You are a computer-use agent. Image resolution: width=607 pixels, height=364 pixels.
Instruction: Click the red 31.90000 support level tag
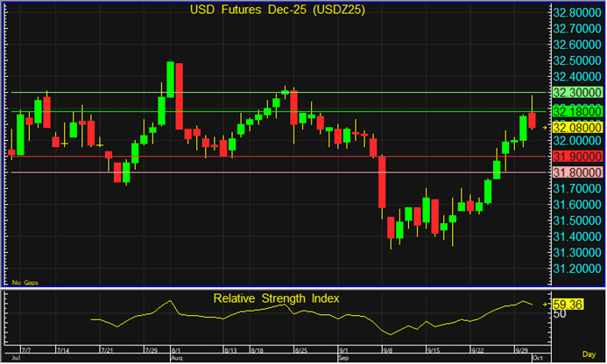[578, 156]
